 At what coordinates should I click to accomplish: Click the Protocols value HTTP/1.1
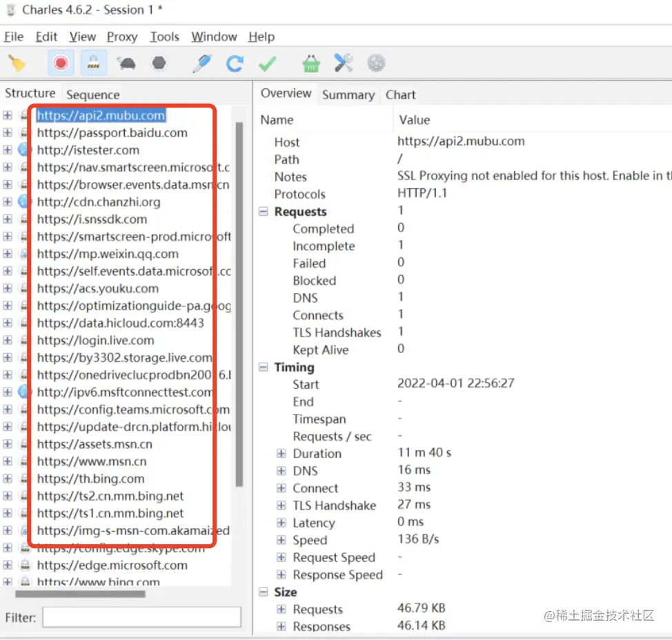[x=422, y=193]
